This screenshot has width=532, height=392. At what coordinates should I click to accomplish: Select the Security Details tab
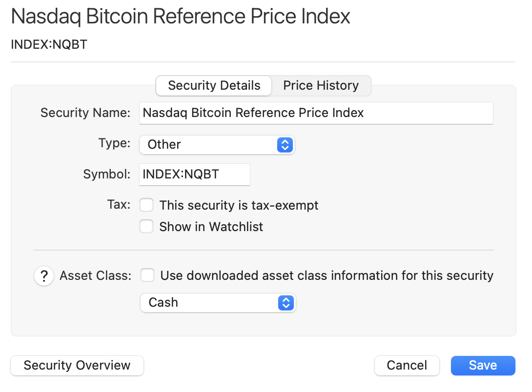214,86
